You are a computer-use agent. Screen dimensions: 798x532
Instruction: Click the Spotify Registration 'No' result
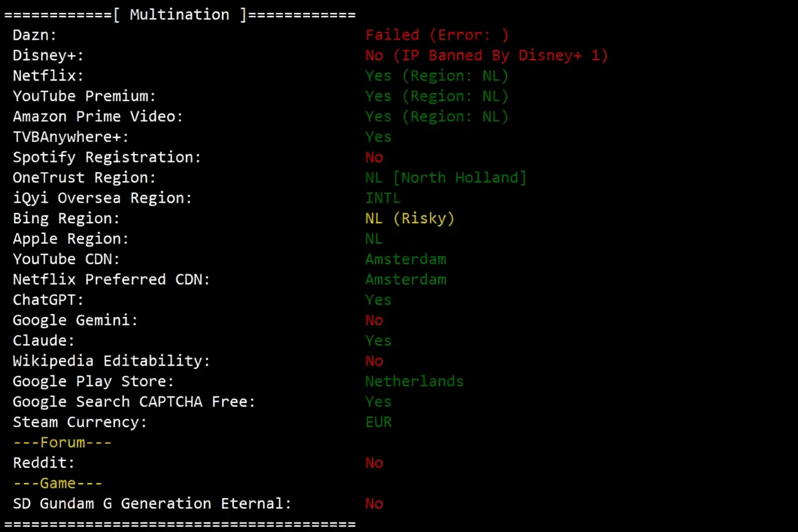coord(374,158)
